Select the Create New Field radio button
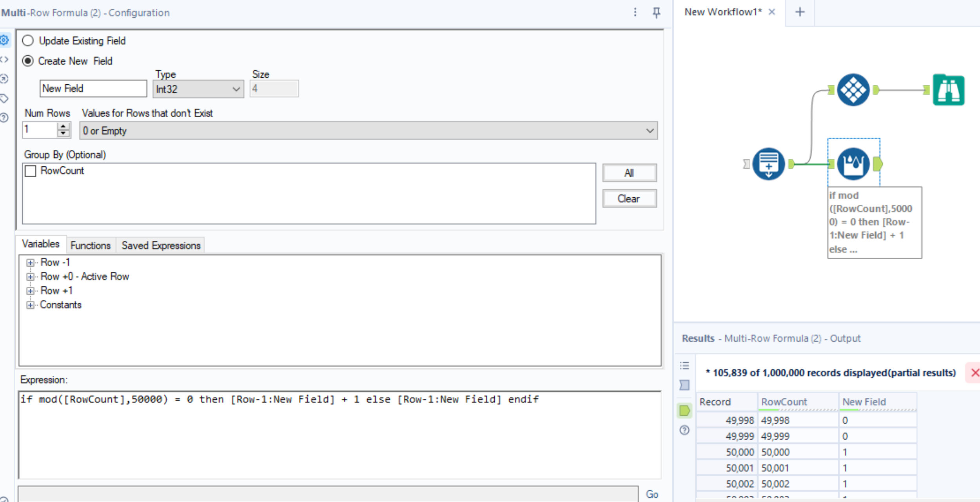Image resolution: width=980 pixels, height=502 pixels. point(28,61)
